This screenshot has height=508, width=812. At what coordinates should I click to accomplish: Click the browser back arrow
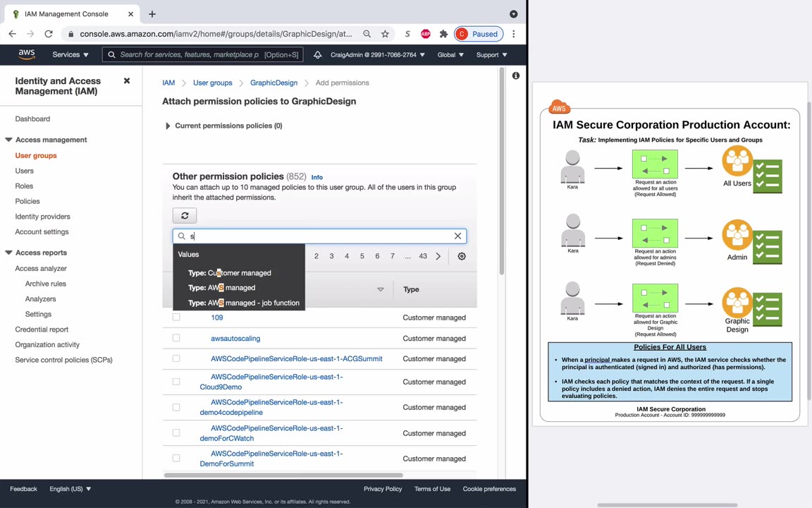[x=13, y=34]
